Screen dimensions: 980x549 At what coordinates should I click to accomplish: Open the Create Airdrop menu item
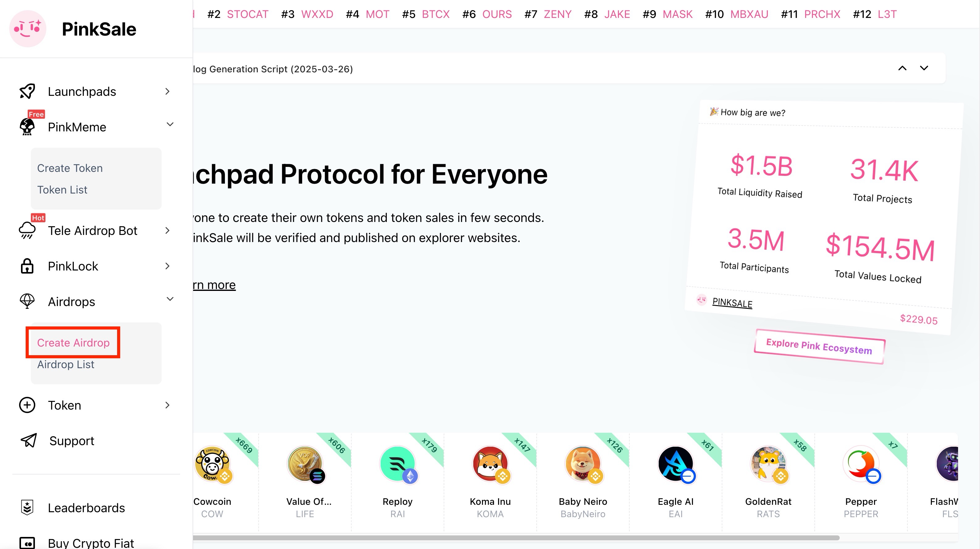[73, 343]
